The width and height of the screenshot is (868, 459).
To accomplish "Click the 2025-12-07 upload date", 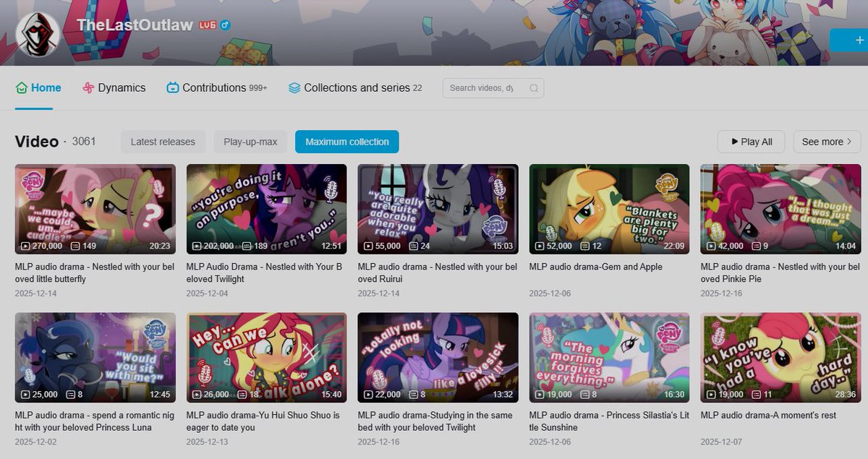I will coord(721,442).
